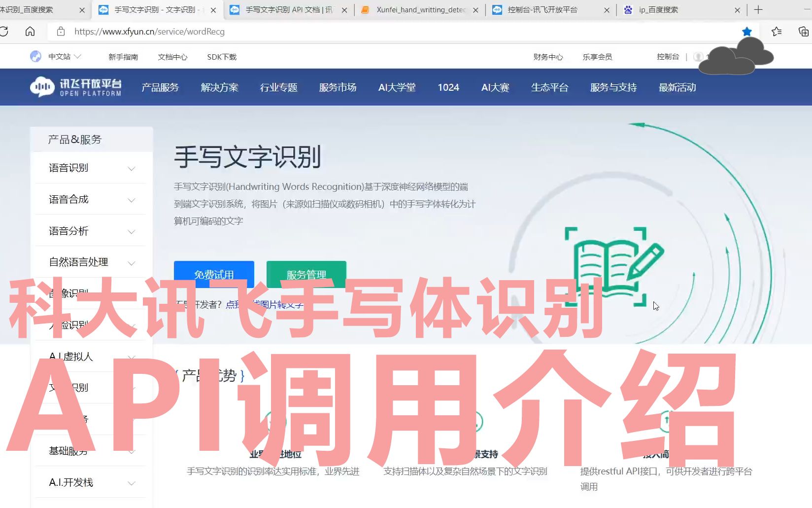
Task: Open the 行业专题 nav menu
Action: (x=278, y=87)
